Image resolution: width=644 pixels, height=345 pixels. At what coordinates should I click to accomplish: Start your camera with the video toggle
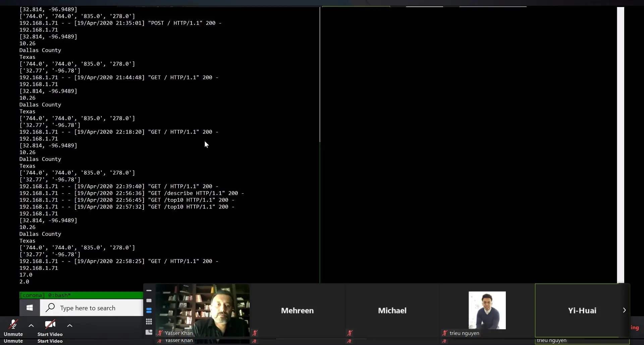click(x=50, y=324)
